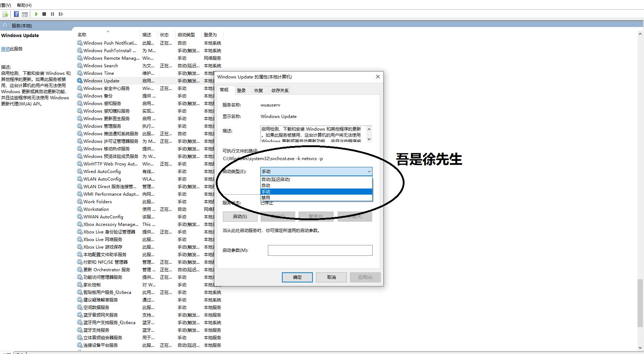Click inside the 启动参数(M) input field
The image size is (644, 354).
(x=319, y=250)
